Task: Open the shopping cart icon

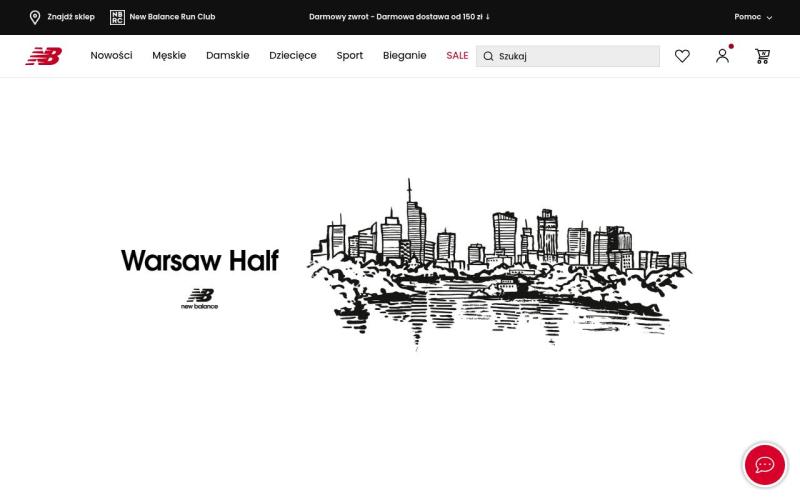Action: pyautogui.click(x=762, y=56)
